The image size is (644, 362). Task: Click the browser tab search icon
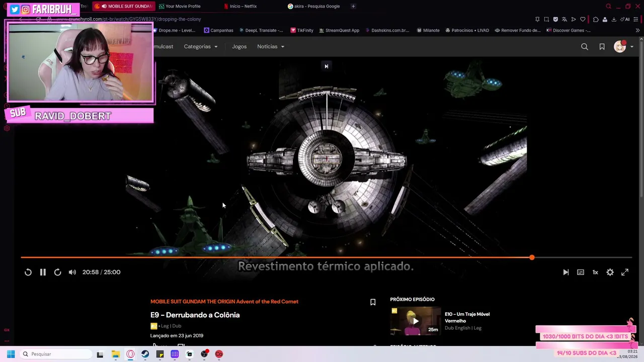608,6
